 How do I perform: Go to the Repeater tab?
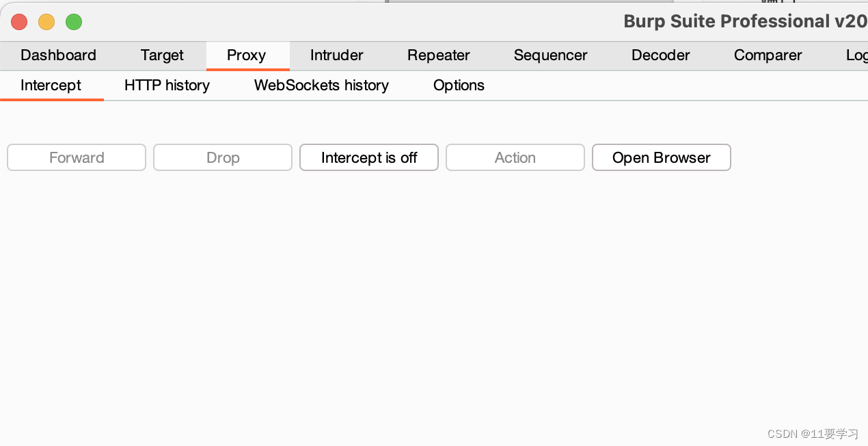tap(438, 55)
